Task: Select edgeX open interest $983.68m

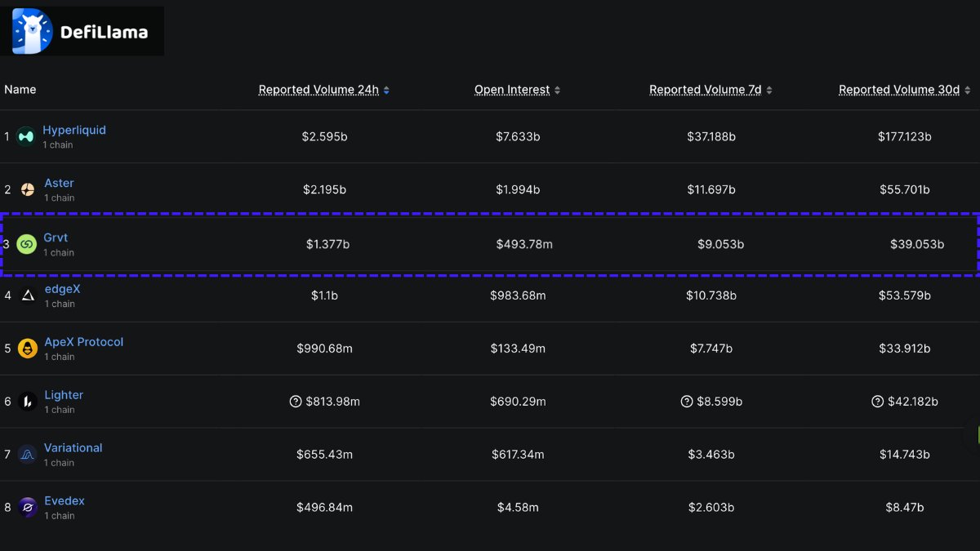Action: point(518,295)
